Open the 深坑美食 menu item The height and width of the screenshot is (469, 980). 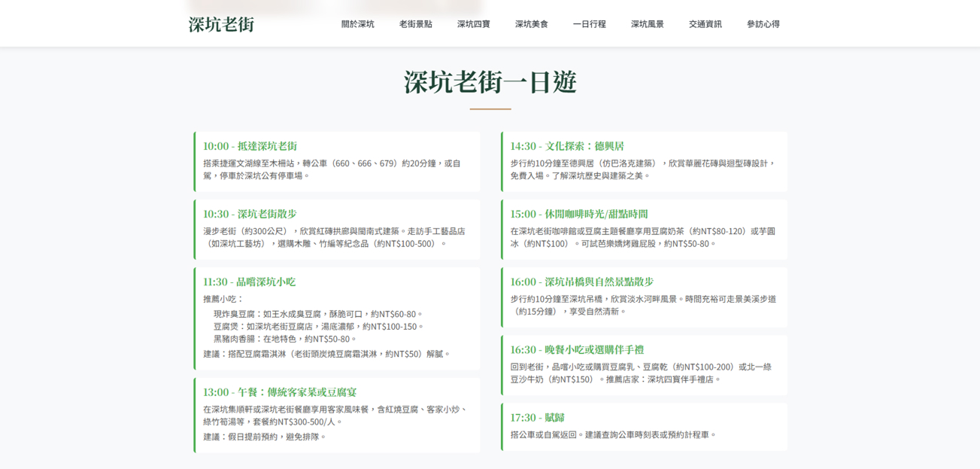[x=531, y=24]
